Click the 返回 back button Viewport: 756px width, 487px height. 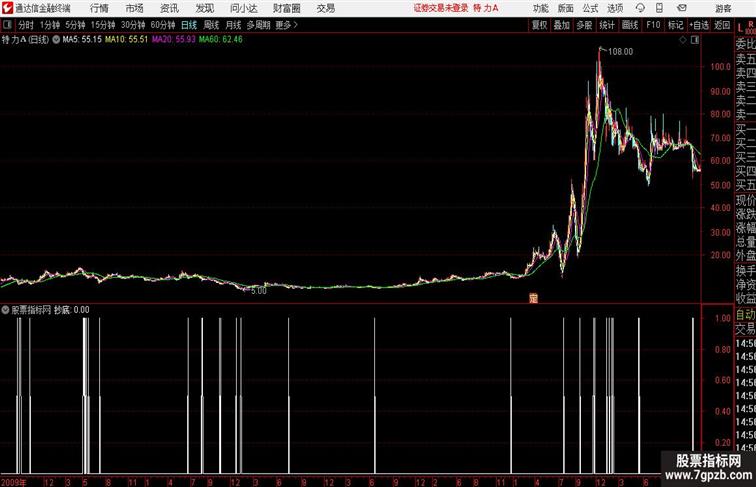(722, 25)
